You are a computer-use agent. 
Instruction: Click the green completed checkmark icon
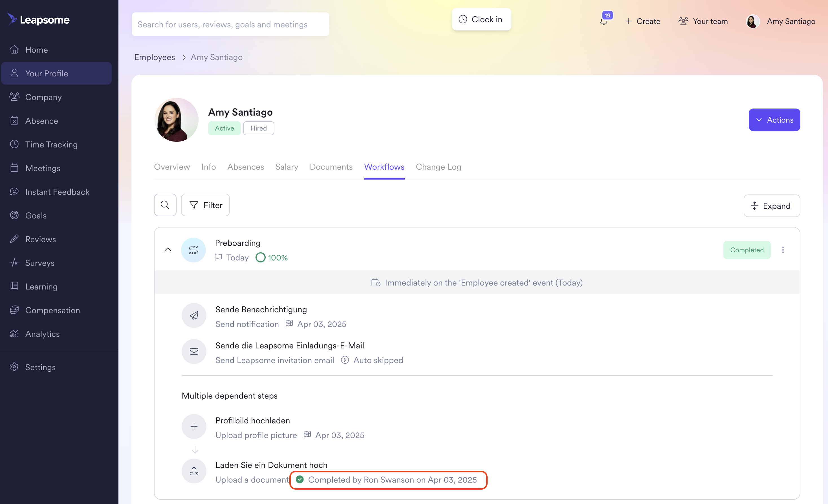pos(300,479)
